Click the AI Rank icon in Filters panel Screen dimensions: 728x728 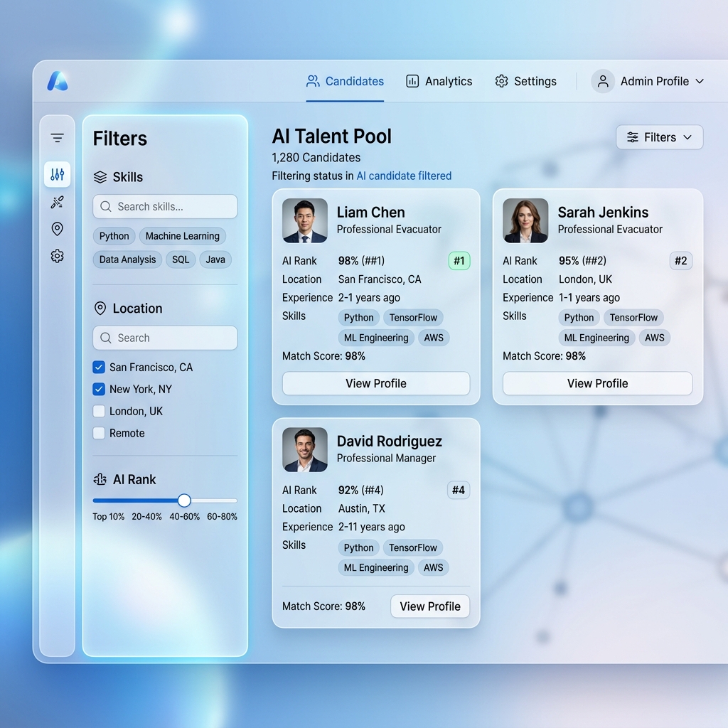point(100,479)
